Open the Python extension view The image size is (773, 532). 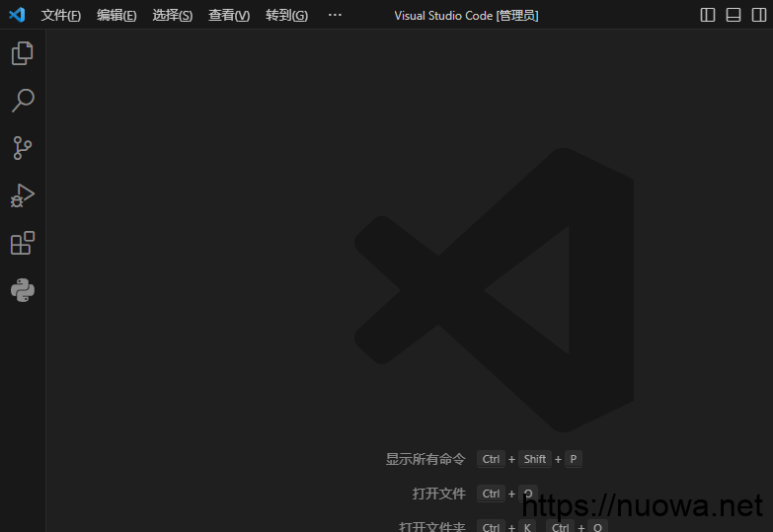pos(23,290)
